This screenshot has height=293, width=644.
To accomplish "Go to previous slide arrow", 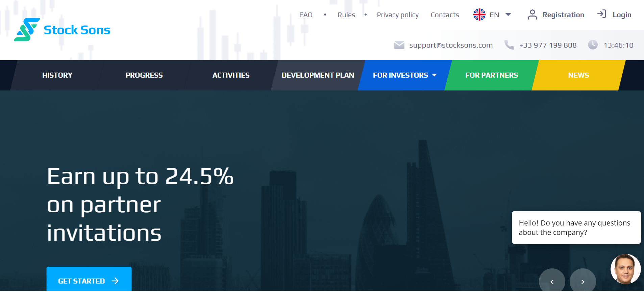I will pyautogui.click(x=552, y=281).
